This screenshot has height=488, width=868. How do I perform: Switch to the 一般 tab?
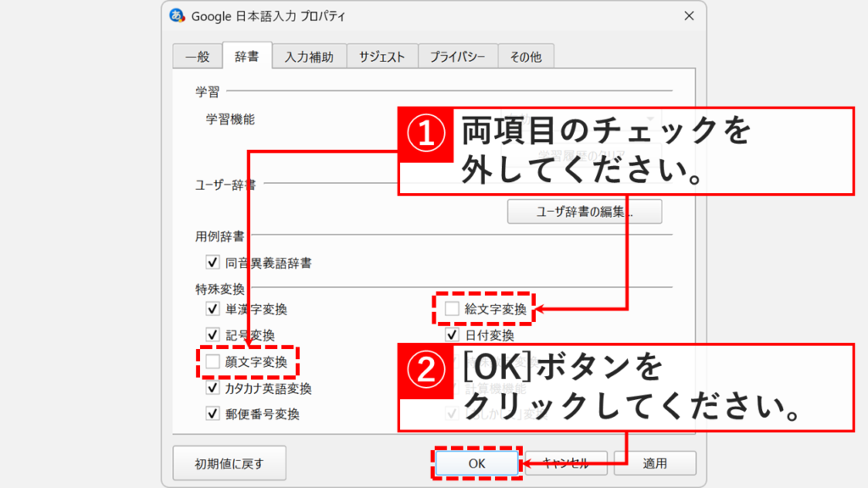[197, 57]
